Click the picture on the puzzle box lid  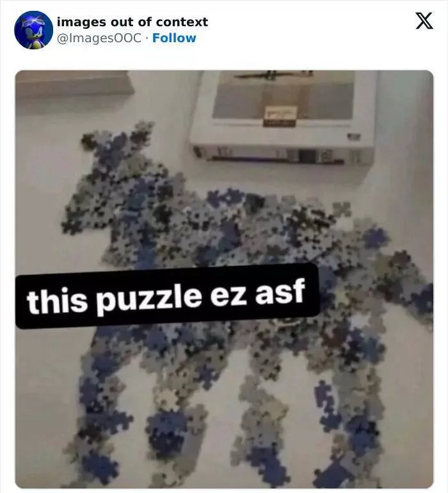click(283, 95)
